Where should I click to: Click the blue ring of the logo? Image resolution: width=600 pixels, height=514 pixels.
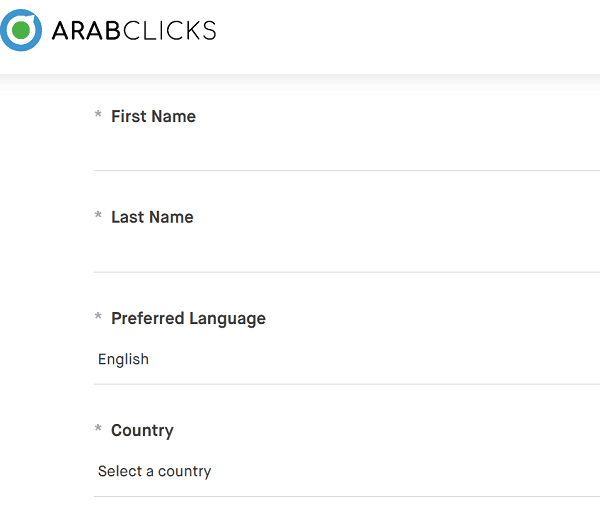click(5, 31)
